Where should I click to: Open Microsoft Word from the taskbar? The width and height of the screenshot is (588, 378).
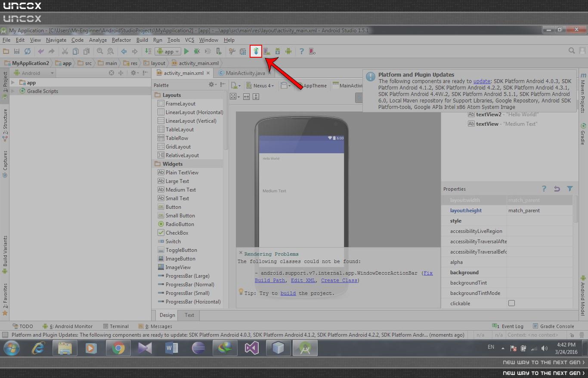click(x=172, y=348)
